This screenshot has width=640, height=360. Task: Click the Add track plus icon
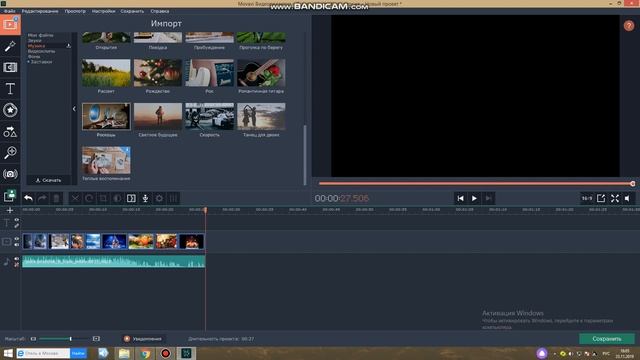[x=10, y=210]
